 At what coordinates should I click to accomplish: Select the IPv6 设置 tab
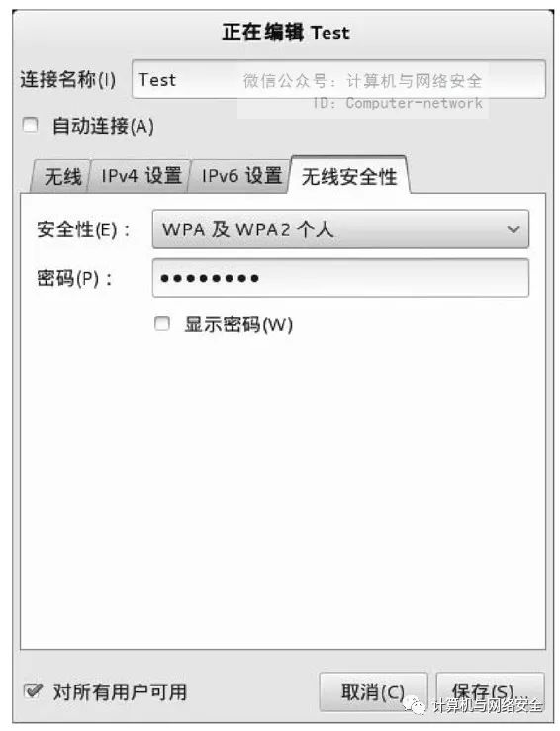[240, 176]
